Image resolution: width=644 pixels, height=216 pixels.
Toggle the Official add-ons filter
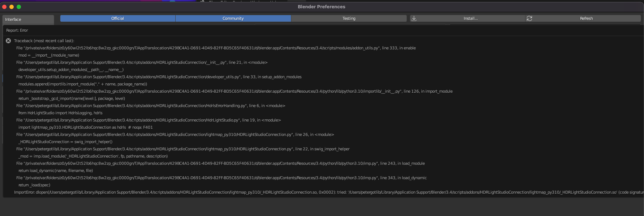(x=117, y=18)
